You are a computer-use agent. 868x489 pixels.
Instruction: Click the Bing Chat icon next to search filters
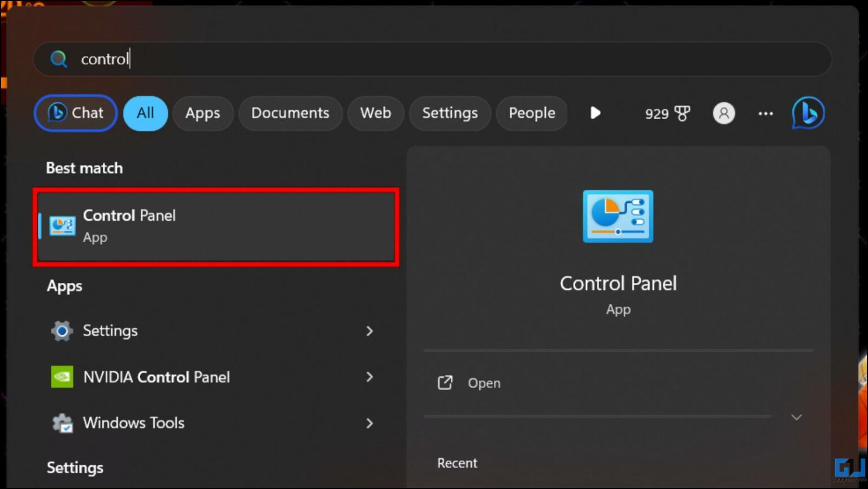tap(58, 113)
